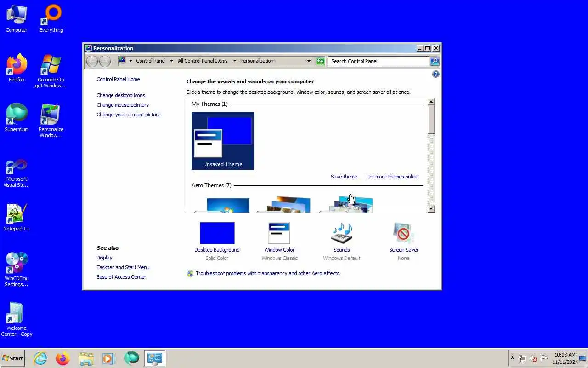Viewport: 588px width, 368px height.
Task: Select the Notepad++ desktop shortcut
Action: point(17,217)
